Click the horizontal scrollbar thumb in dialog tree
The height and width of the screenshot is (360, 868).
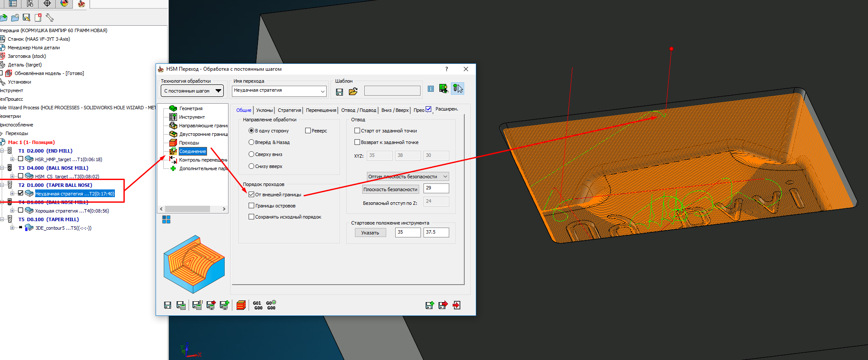pos(188,209)
